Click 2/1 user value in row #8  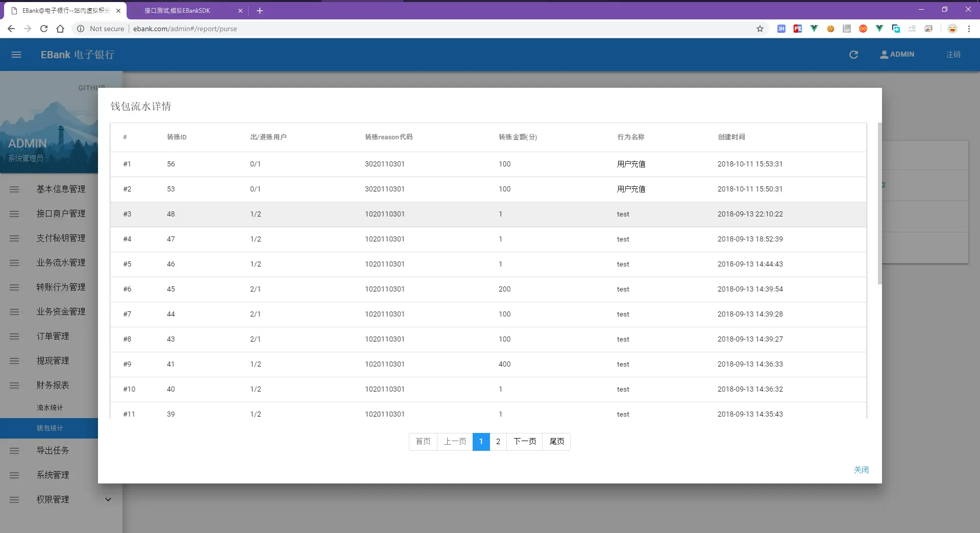click(x=255, y=340)
